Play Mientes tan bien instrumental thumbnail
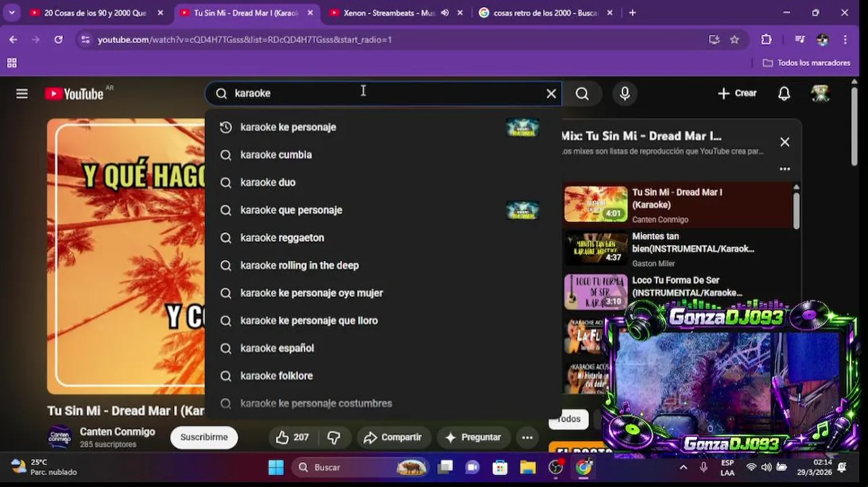The image size is (868, 487). coord(596,248)
